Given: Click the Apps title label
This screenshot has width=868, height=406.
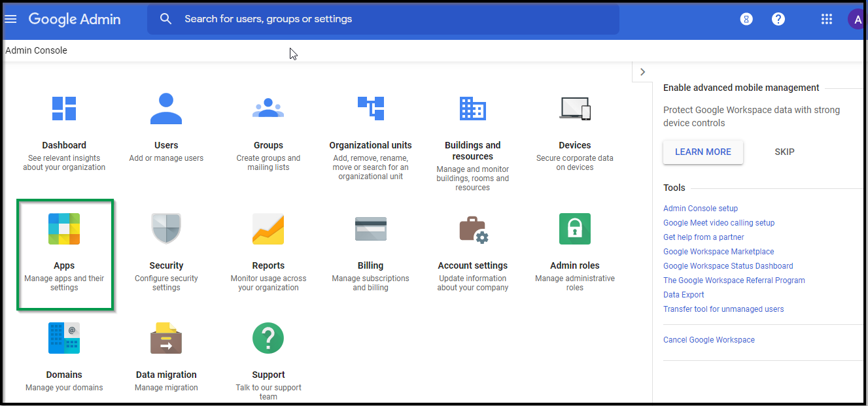Looking at the screenshot, I should point(64,265).
